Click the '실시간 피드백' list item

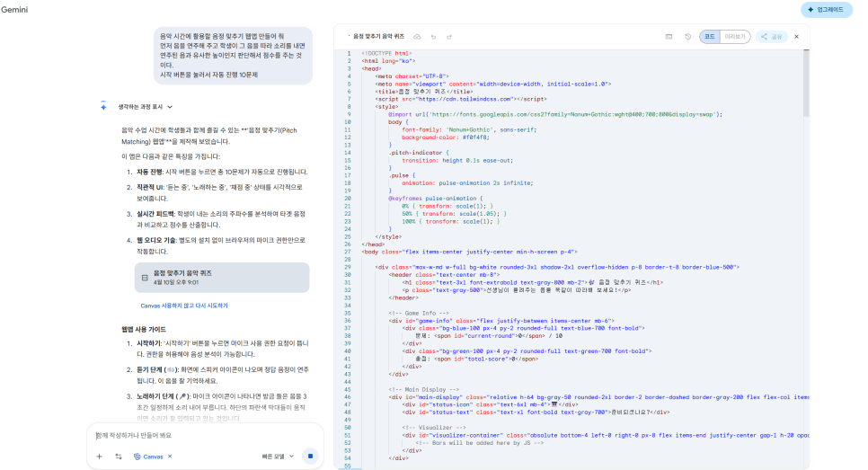[221, 219]
